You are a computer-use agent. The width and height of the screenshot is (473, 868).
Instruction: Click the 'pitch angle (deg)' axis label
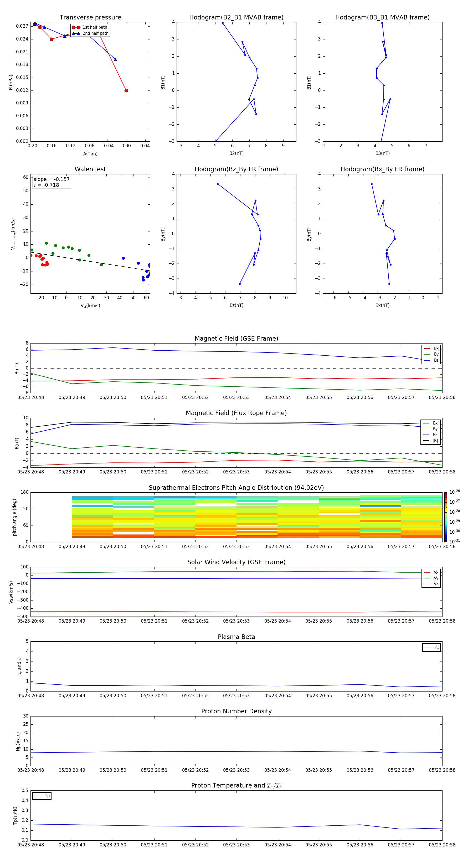pyautogui.click(x=14, y=517)
